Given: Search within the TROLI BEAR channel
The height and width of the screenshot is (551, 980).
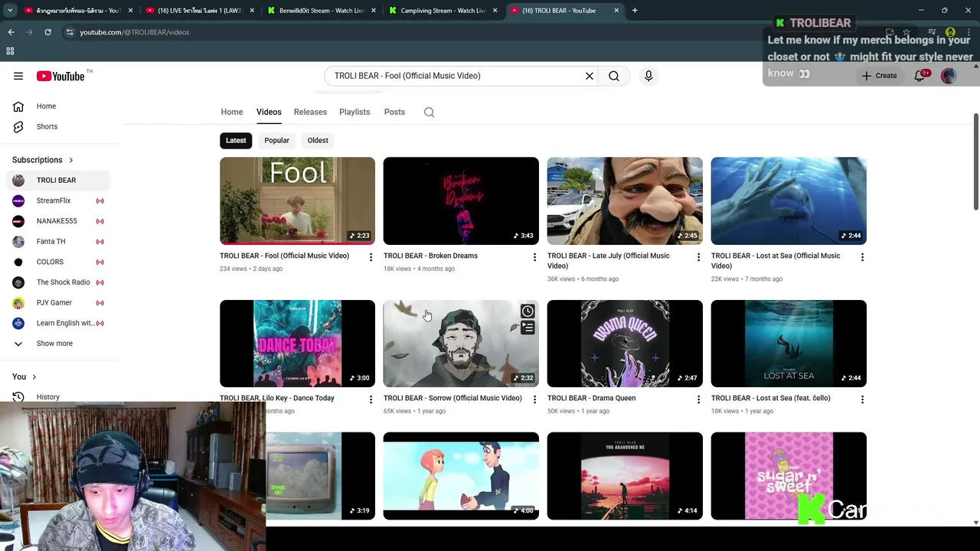Looking at the screenshot, I should tap(430, 112).
